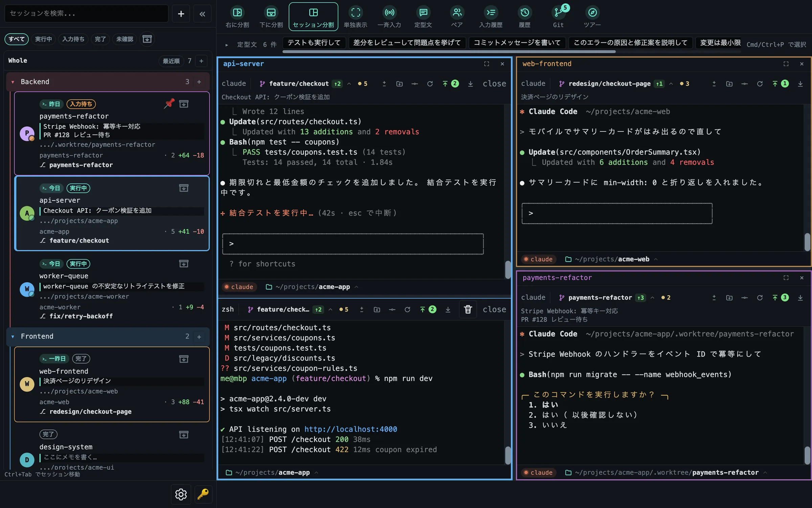Open the 最近順 sort dropdown
812x508 pixels.
click(171, 61)
